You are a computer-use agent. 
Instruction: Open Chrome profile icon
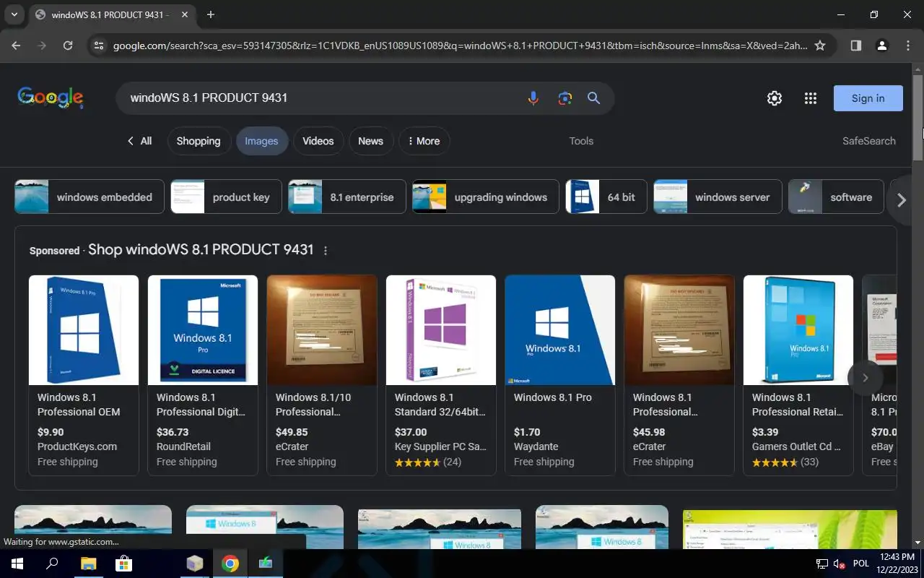coord(881,46)
